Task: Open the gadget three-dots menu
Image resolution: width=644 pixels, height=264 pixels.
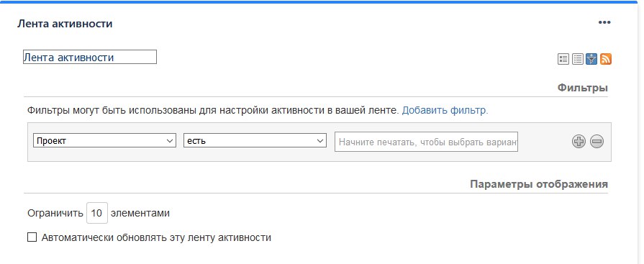Action: tap(604, 22)
